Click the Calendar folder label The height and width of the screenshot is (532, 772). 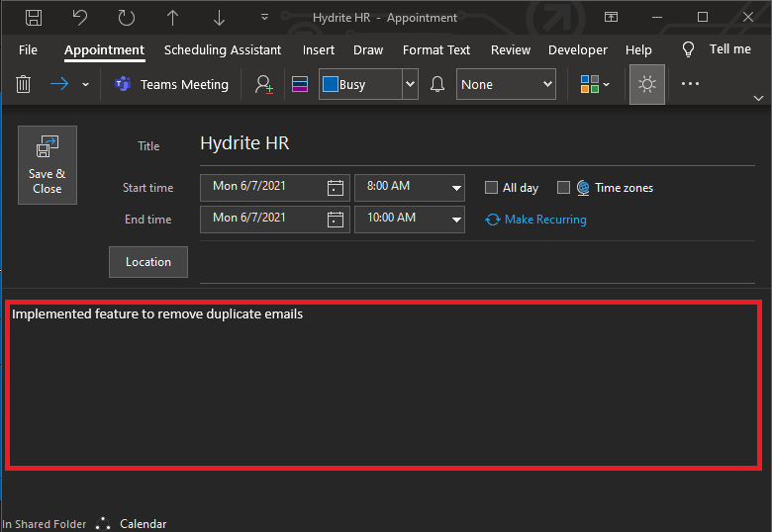pyautogui.click(x=143, y=524)
